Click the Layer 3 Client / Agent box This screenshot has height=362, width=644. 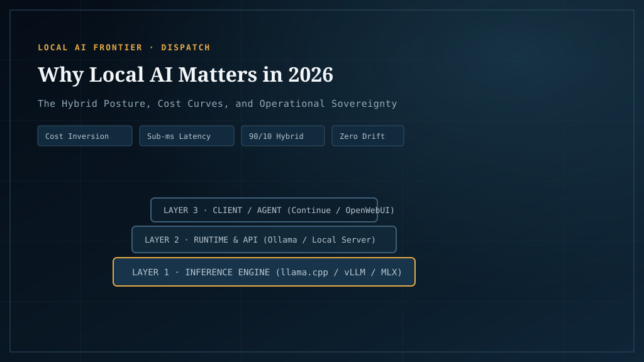264,210
